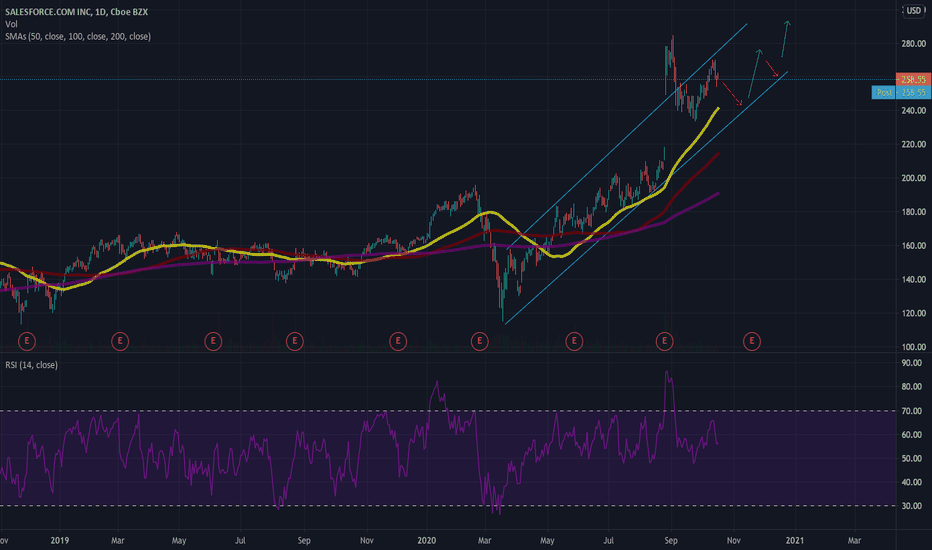Open the USD currency selector
This screenshot has height=550, width=932.
point(914,10)
